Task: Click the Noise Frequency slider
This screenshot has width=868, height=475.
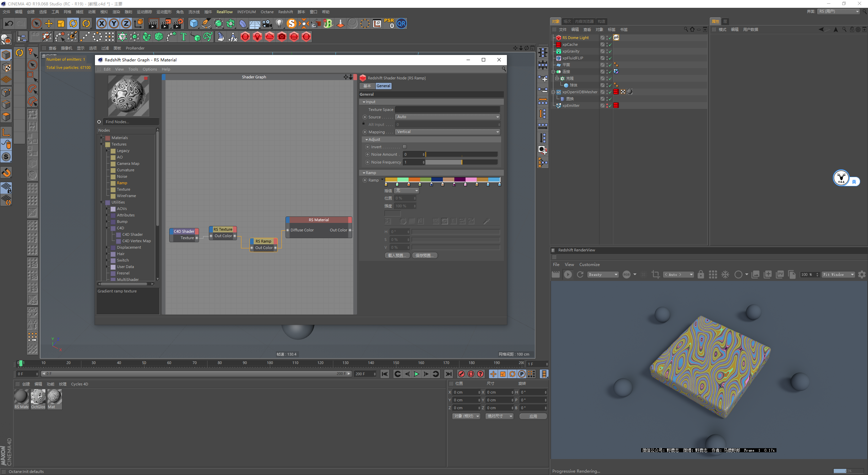Action: coord(461,162)
